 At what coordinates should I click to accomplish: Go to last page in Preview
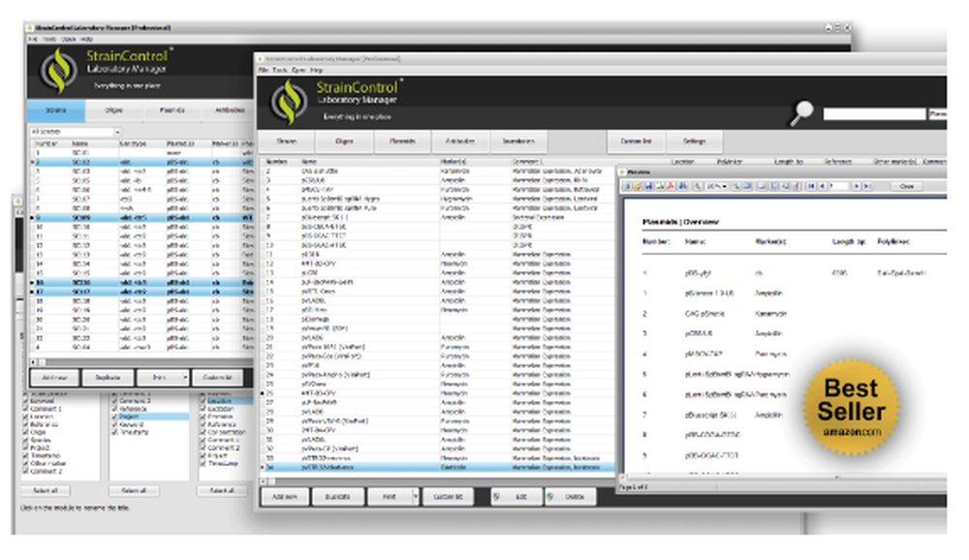tap(867, 186)
